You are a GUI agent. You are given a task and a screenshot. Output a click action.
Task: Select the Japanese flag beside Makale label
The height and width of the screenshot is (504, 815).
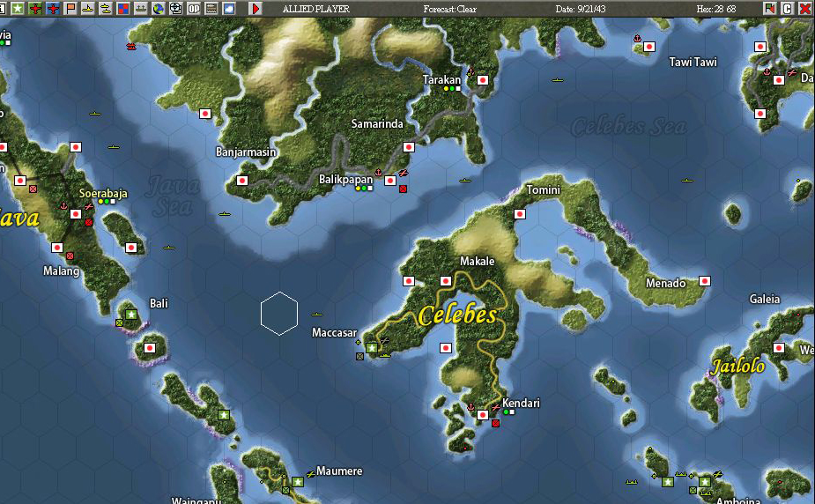[x=446, y=281]
